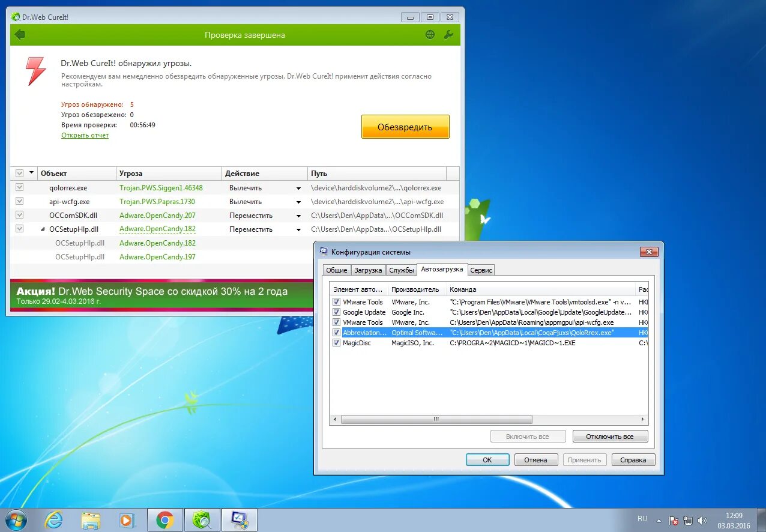Screen dimensions: 766x532
Task: Click right arrow of startup list scrollbar
Action: click(642, 420)
